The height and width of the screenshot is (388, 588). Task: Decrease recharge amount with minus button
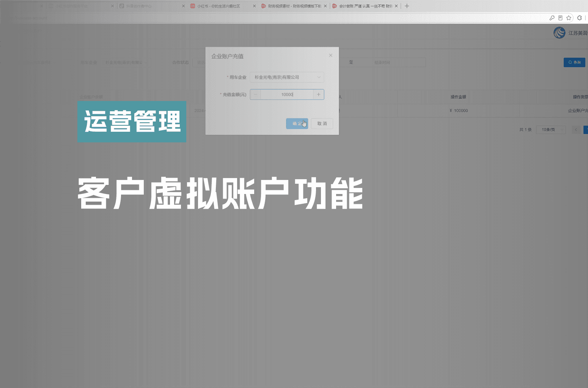[x=255, y=95]
